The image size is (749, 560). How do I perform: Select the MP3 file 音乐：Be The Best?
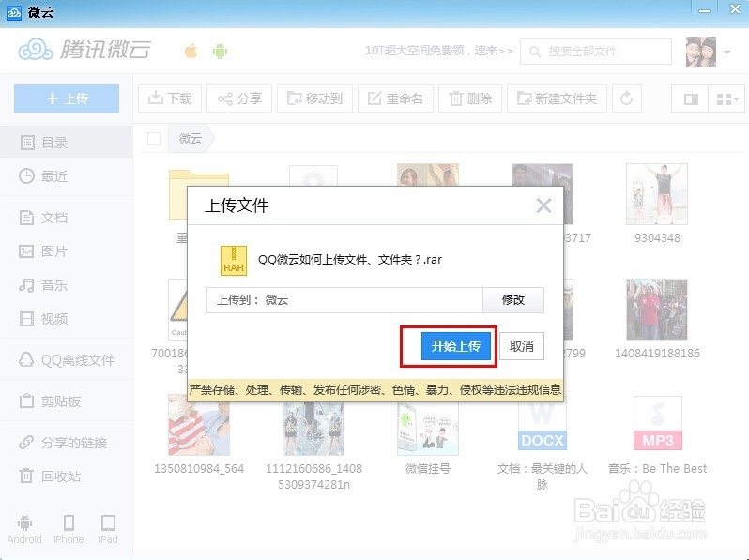click(658, 423)
